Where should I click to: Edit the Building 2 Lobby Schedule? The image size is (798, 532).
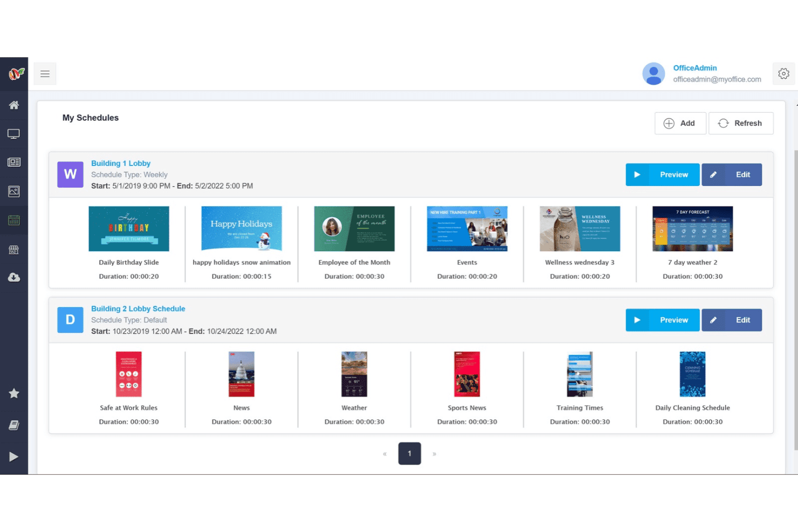click(x=732, y=320)
